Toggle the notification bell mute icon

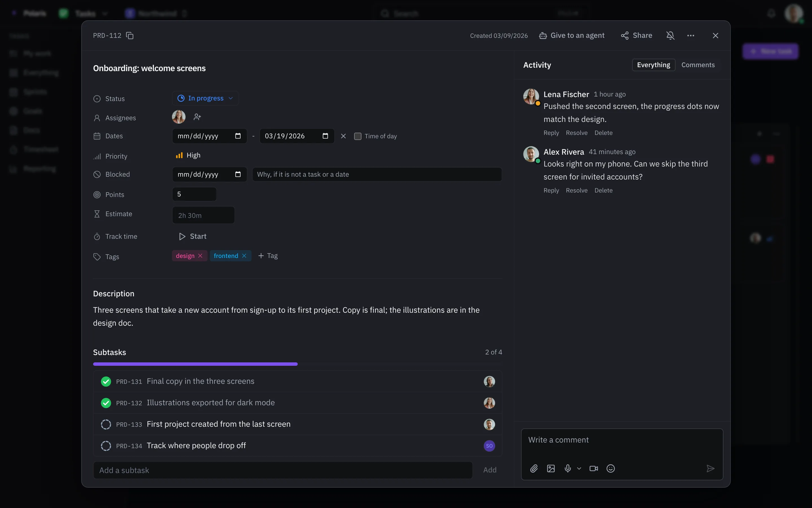coord(670,36)
